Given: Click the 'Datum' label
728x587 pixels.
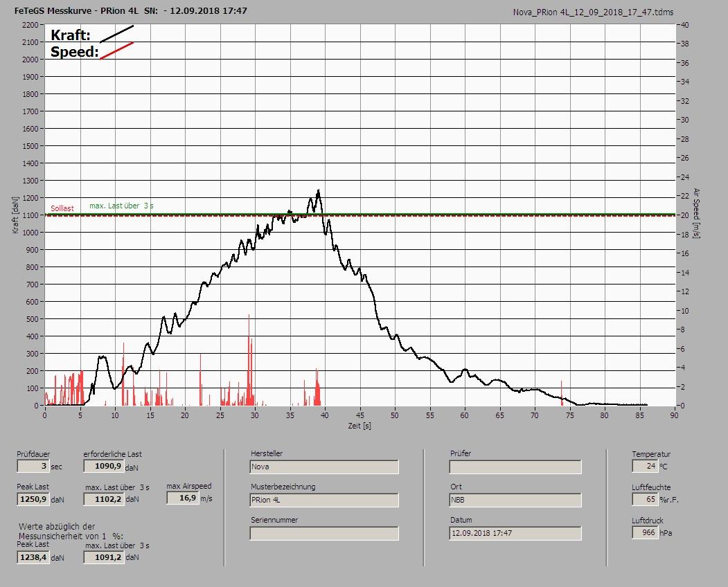Looking at the screenshot, I should (x=461, y=520).
